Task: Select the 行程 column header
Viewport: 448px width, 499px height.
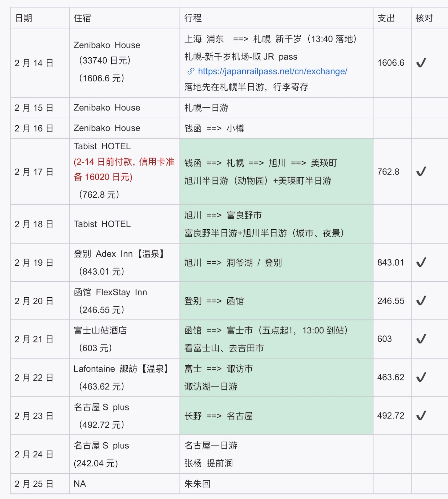Action: click(193, 18)
